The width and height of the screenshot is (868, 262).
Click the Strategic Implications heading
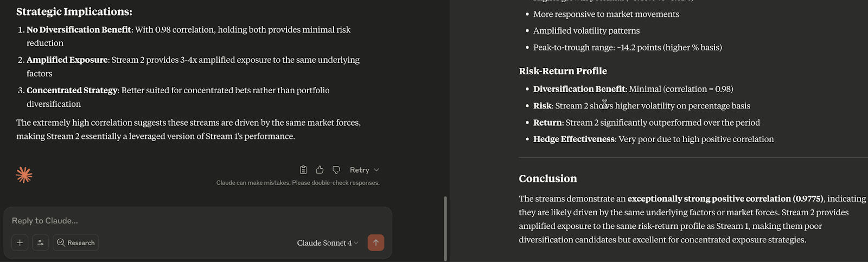(74, 11)
